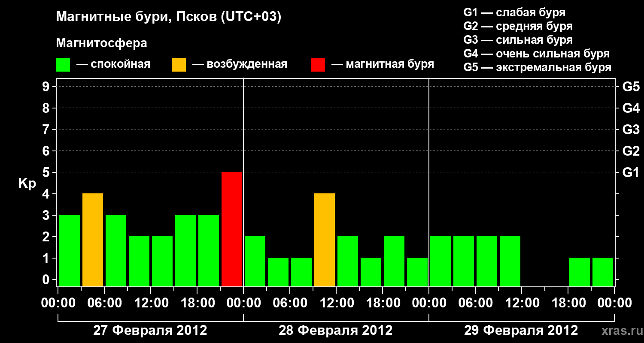This screenshot has width=644, height=343.
Task: Click the '9' value on Kp axis
Action: pos(47,87)
